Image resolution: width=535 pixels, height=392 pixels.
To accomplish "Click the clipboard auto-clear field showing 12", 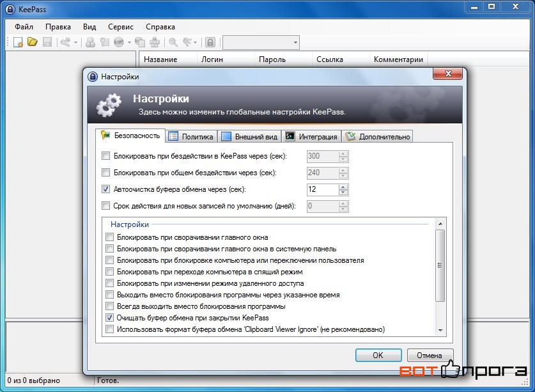I will (323, 189).
